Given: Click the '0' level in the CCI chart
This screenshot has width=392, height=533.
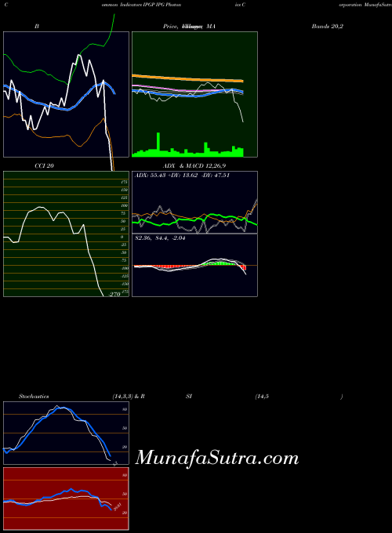Looking at the screenshot, I should pyautogui.click(x=122, y=237).
